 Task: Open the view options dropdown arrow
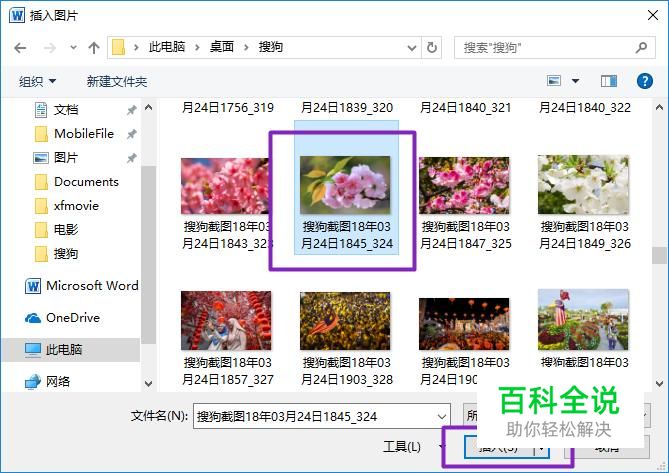point(575,81)
